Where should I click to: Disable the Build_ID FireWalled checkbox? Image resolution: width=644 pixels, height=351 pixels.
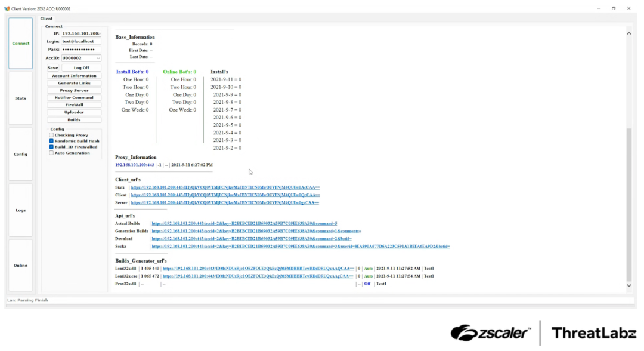point(51,147)
